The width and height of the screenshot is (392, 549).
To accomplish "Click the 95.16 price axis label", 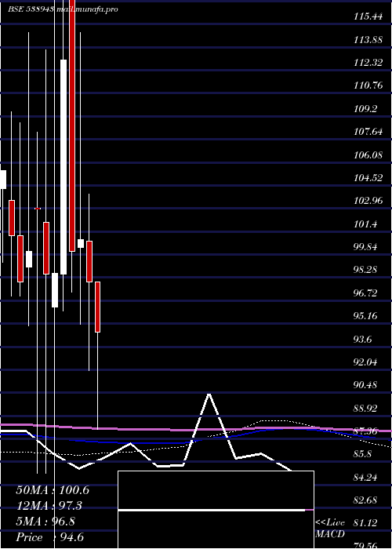I will tap(365, 316).
